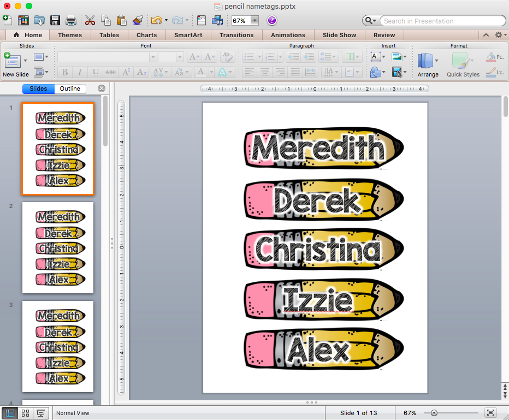Open the New Slide layout dropdown arrow
This screenshot has width=509, height=420.
(x=25, y=61)
